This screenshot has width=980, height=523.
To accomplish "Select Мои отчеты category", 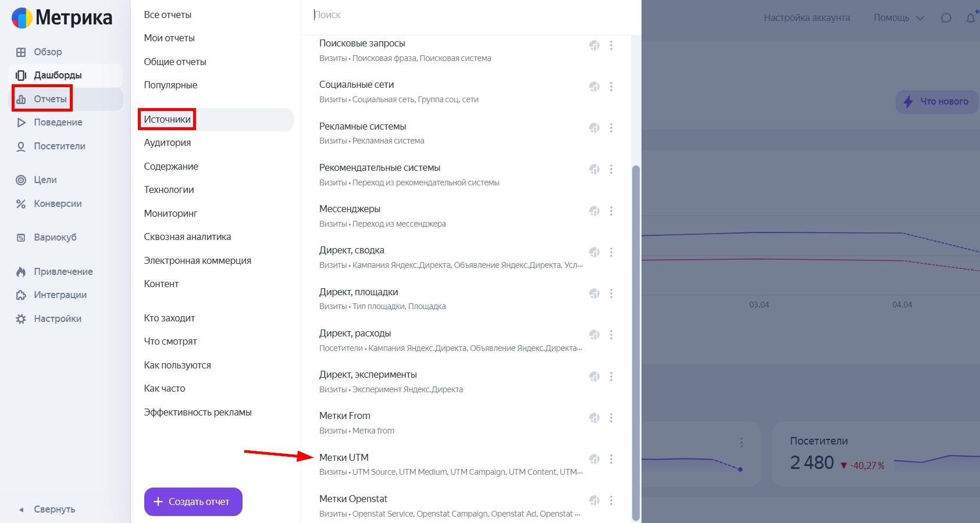I will pos(169,38).
